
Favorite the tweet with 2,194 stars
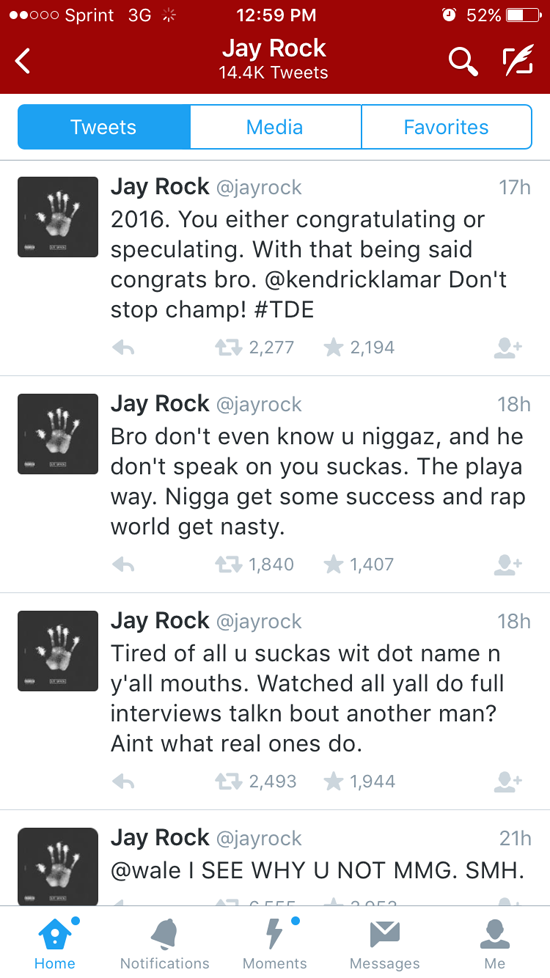pyautogui.click(x=334, y=347)
